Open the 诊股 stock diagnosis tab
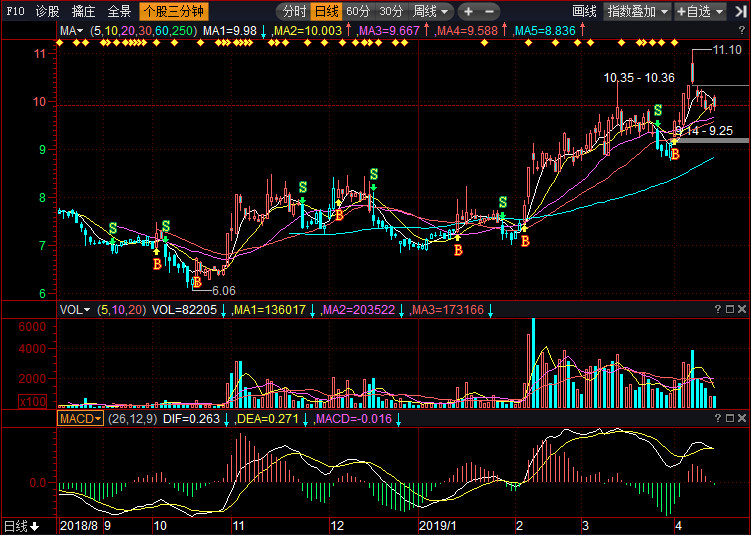The image size is (751, 535). point(46,12)
